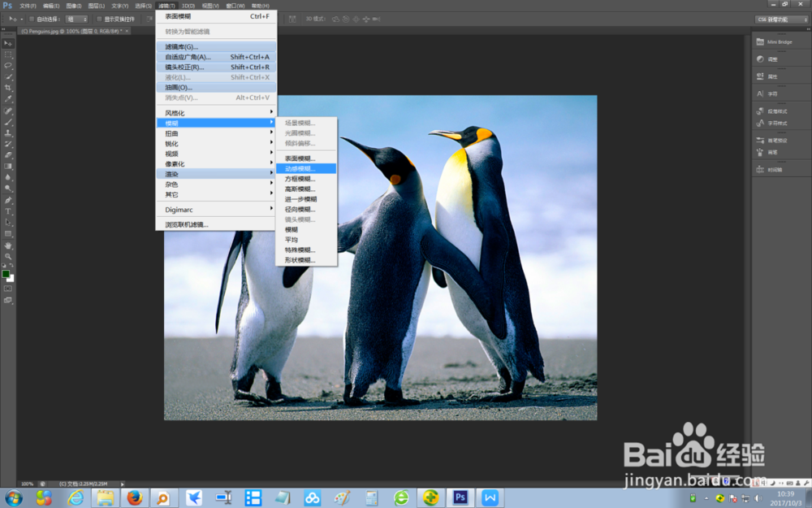Expand the 渲染 submenu
The image size is (812, 508).
(216, 174)
